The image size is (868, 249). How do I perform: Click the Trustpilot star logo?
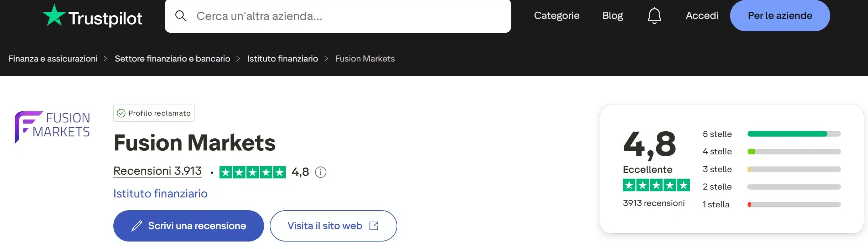click(x=54, y=16)
